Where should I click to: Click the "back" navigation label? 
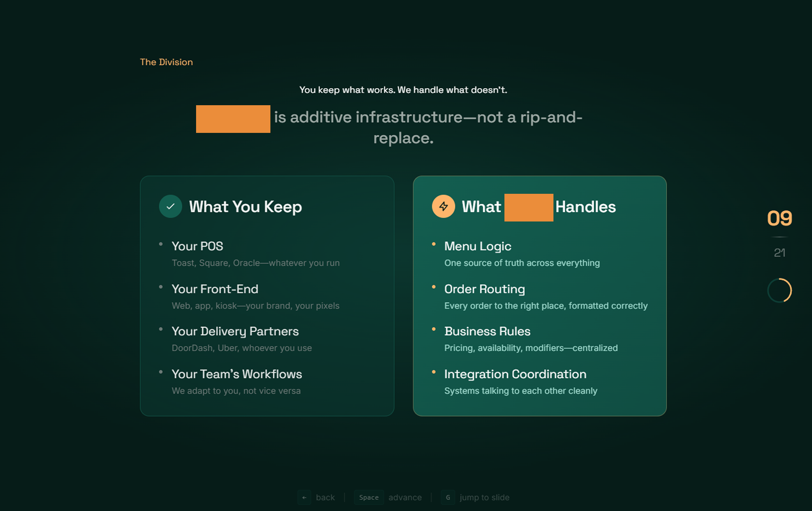pyautogui.click(x=325, y=498)
